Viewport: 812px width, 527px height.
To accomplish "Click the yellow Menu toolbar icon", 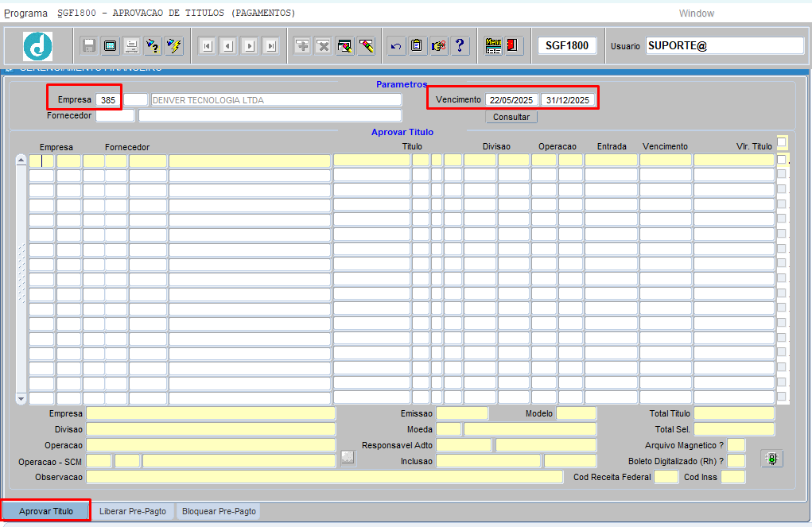I will coord(493,46).
